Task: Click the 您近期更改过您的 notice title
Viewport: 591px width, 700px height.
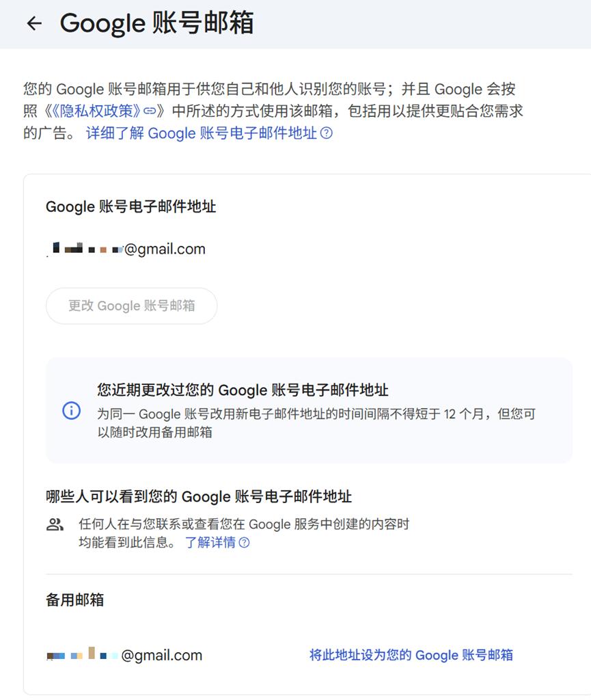Action: (243, 390)
